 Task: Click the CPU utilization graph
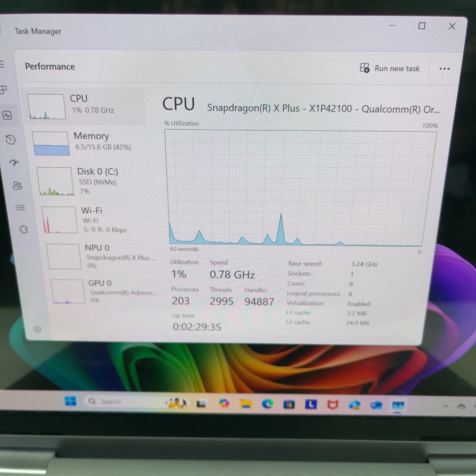pyautogui.click(x=300, y=188)
